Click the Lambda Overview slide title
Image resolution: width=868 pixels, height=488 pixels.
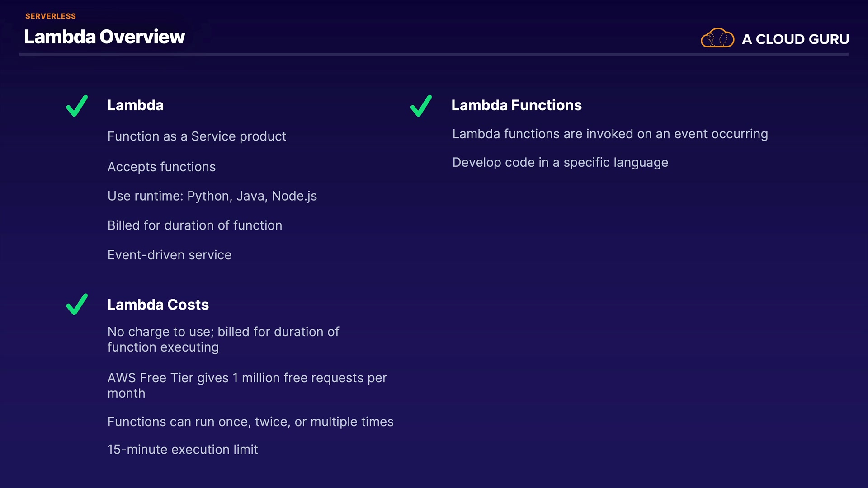[x=104, y=37]
